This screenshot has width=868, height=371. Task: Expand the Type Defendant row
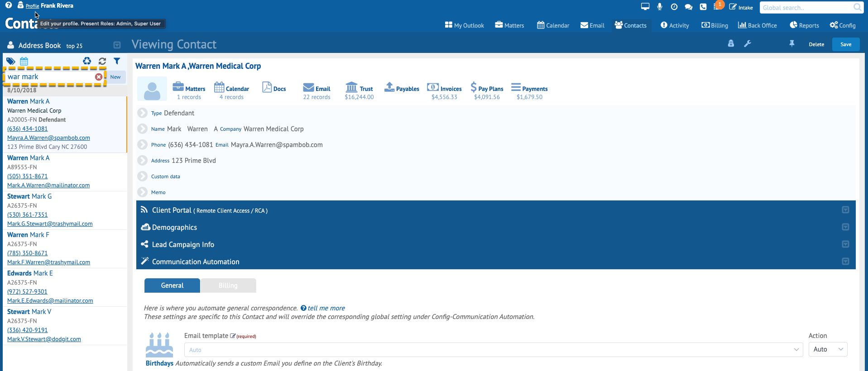coord(143,113)
